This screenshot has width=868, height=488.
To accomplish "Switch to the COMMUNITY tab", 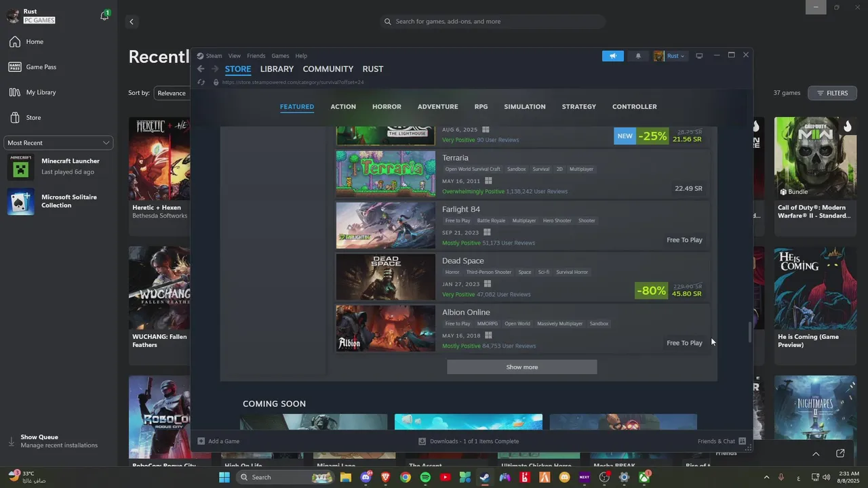I will [x=328, y=69].
